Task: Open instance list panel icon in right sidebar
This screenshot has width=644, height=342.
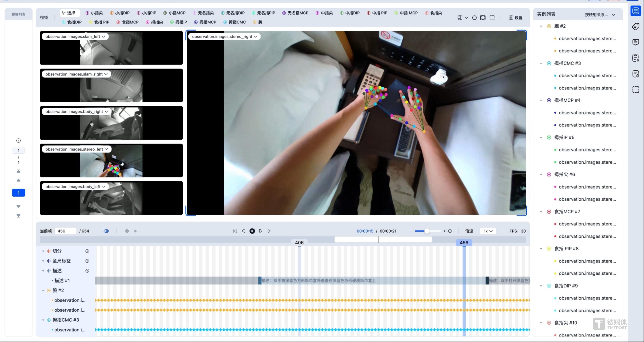Action: pyautogui.click(x=636, y=11)
